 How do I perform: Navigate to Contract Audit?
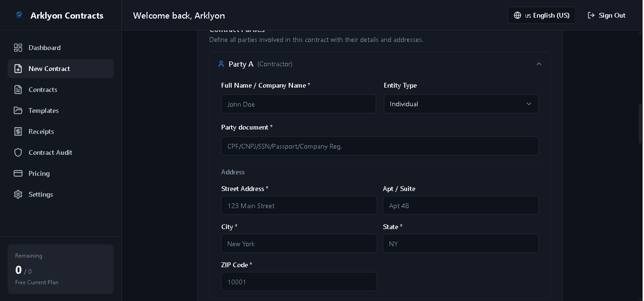60,152
